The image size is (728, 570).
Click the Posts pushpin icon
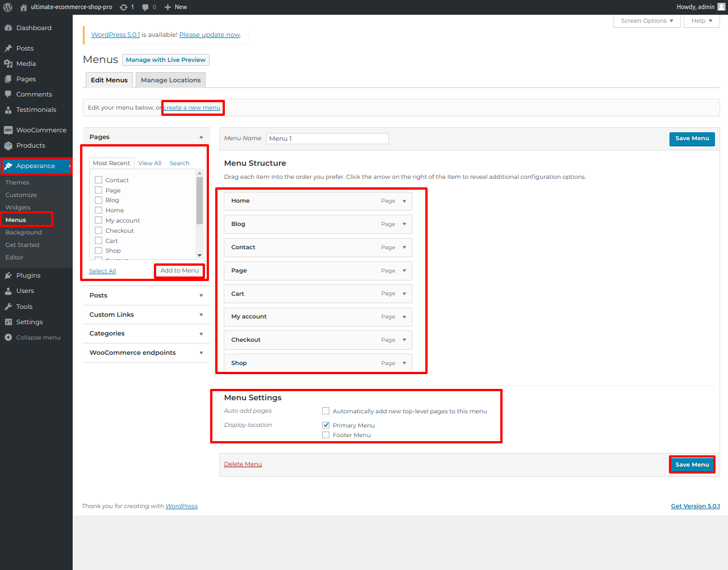(x=9, y=48)
